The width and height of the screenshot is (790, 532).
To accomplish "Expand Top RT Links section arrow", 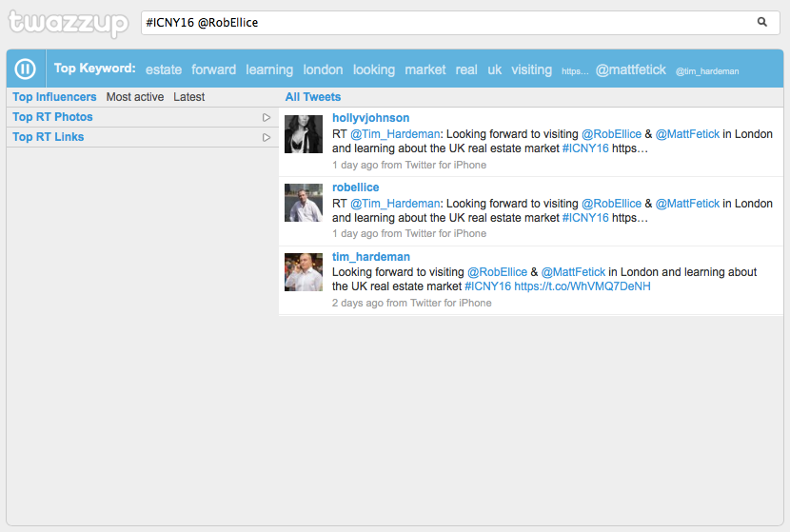I will (x=267, y=138).
